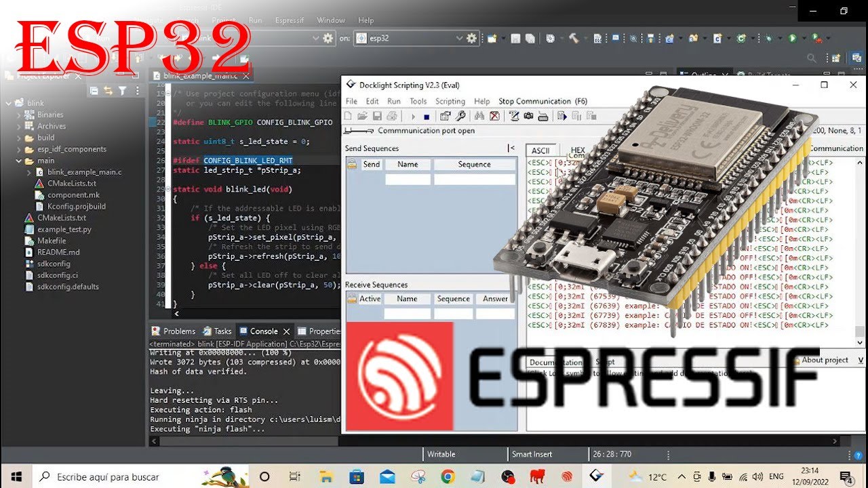Click the Send Sequences Name input cell
Viewport: 868px width, 488px height.
coord(408,179)
